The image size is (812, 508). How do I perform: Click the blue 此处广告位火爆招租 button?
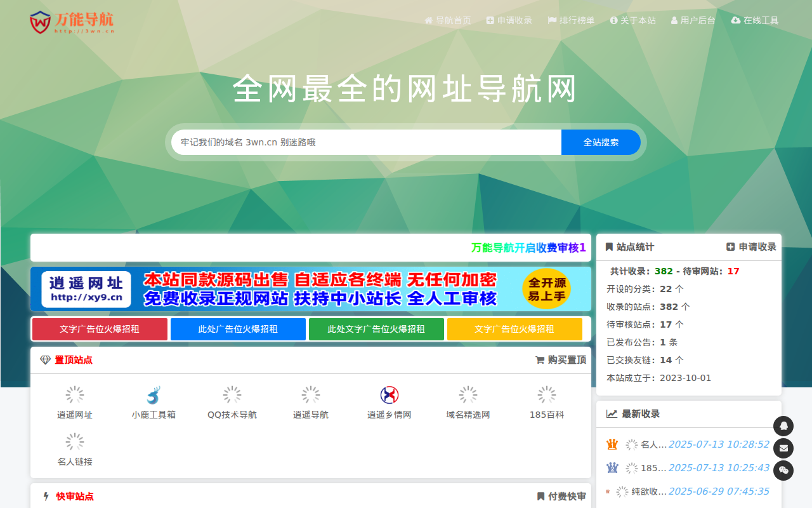point(238,329)
